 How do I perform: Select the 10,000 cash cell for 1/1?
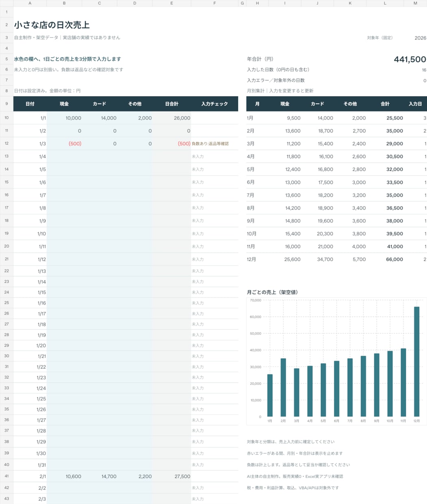pos(64,118)
